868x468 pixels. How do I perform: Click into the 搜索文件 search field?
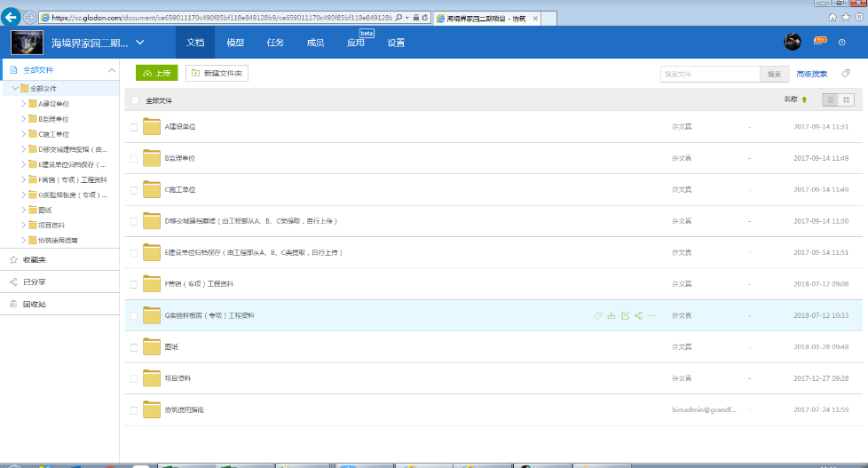(x=710, y=74)
